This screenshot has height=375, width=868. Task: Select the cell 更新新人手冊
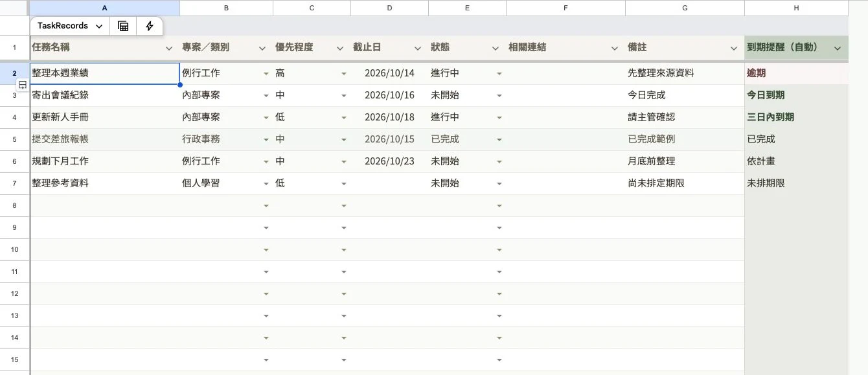click(x=105, y=117)
